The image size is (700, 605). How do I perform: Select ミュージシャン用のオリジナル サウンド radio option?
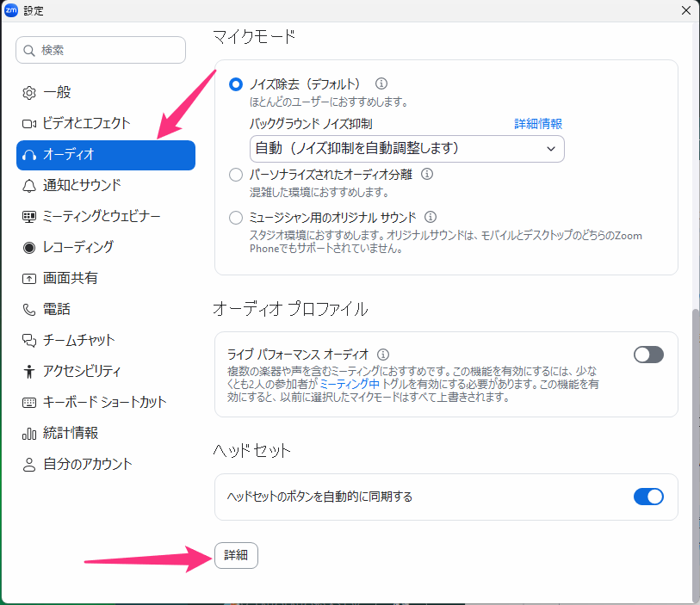click(x=236, y=218)
